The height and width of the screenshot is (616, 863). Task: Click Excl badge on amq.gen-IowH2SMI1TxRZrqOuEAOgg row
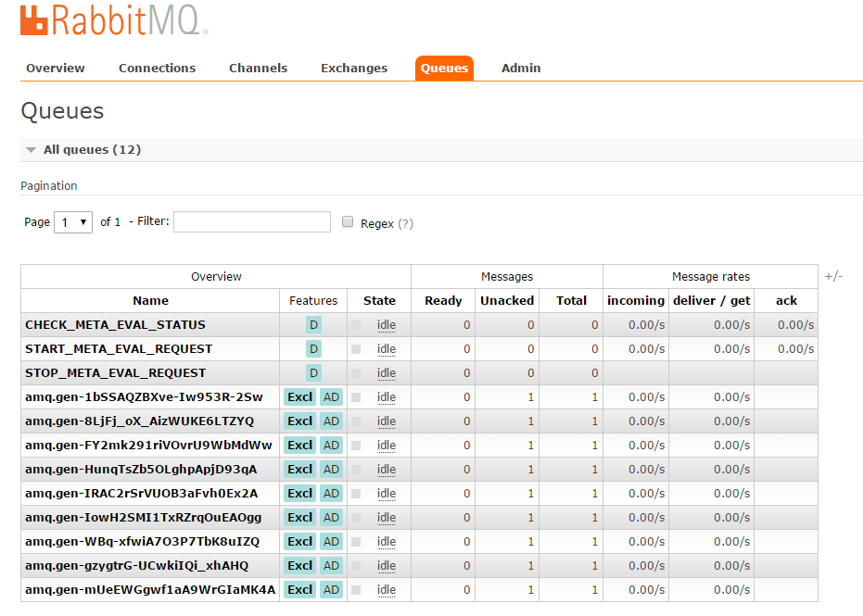(300, 518)
